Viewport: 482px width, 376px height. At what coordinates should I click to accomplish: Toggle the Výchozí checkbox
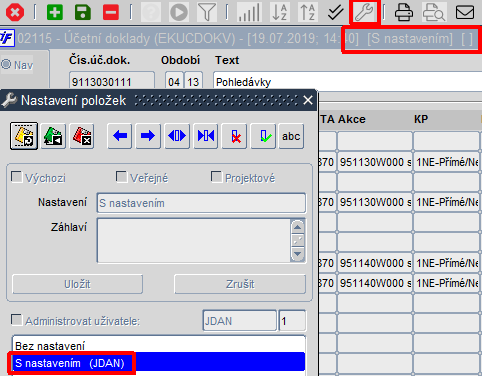coord(17,177)
